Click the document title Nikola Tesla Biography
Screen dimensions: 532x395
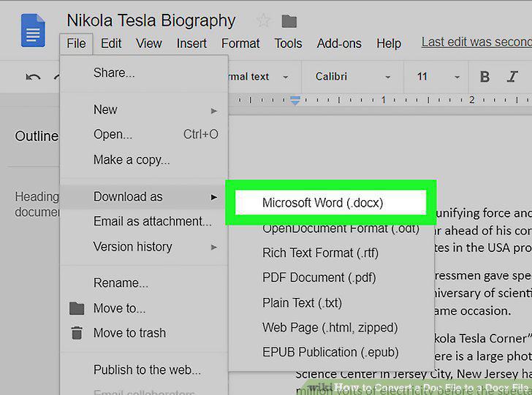[151, 20]
